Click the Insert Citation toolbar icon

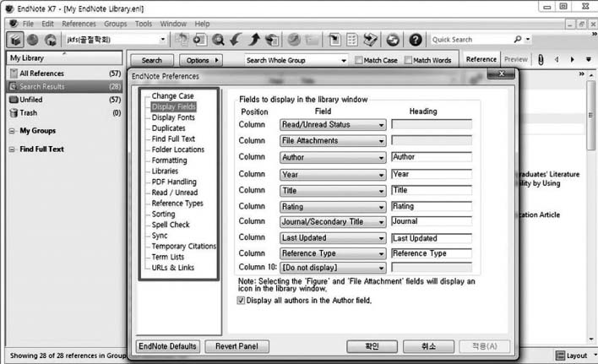(x=334, y=39)
